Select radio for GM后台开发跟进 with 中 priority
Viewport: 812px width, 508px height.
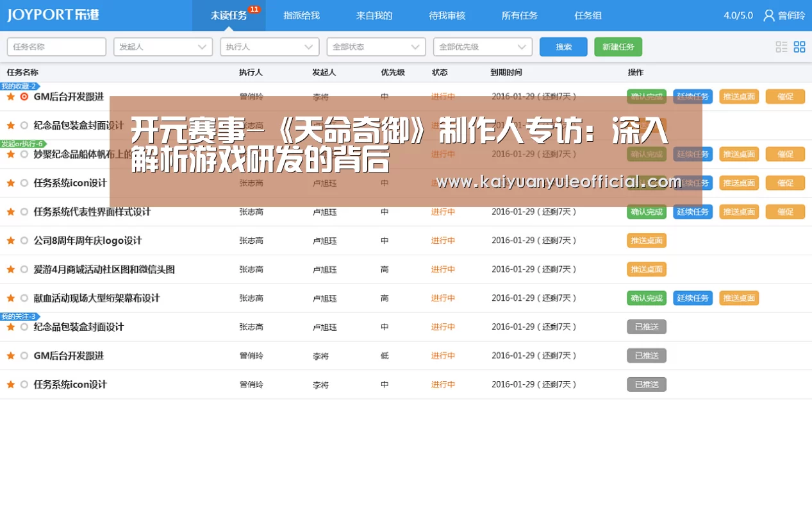[24, 97]
